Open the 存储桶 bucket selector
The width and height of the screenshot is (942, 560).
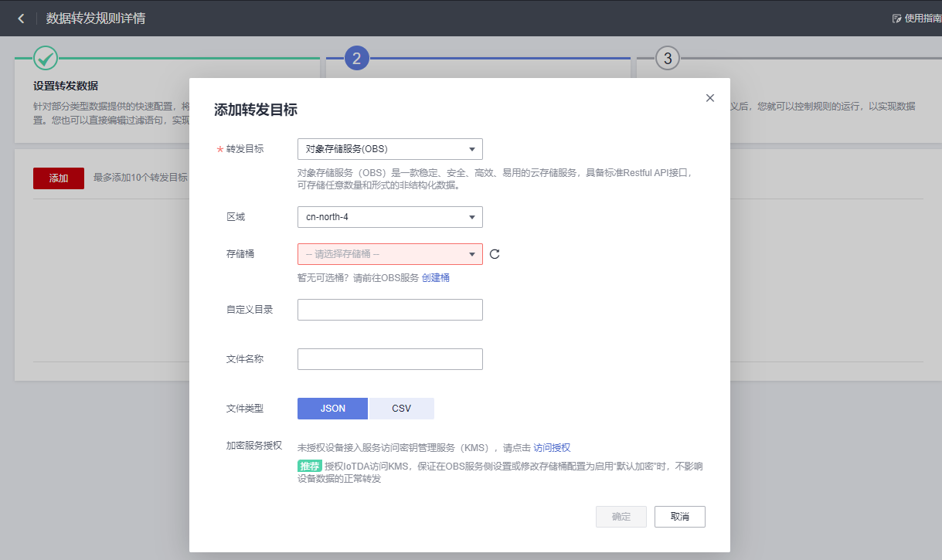pyautogui.click(x=389, y=253)
